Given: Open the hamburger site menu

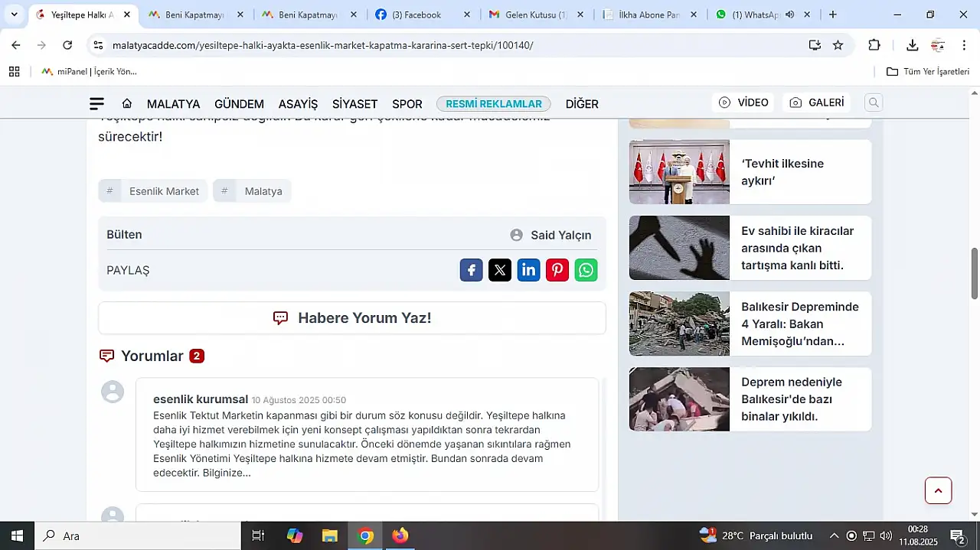Looking at the screenshot, I should (x=96, y=104).
